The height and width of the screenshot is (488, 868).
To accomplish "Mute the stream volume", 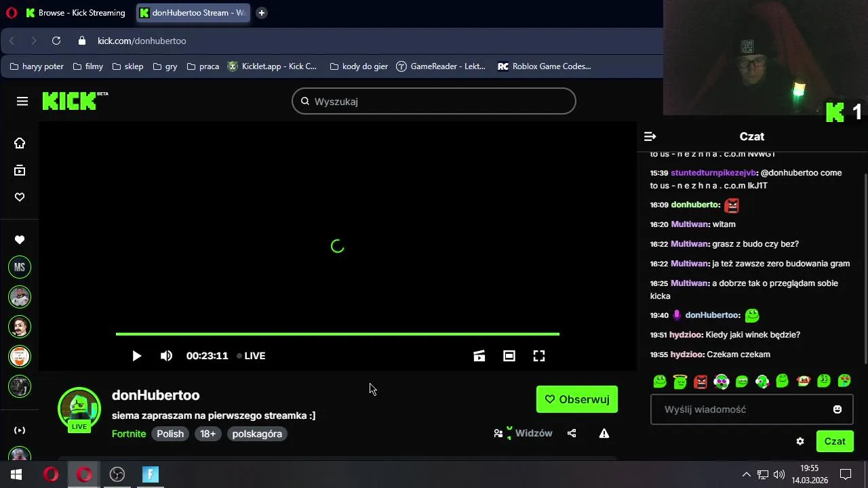I will [x=166, y=356].
